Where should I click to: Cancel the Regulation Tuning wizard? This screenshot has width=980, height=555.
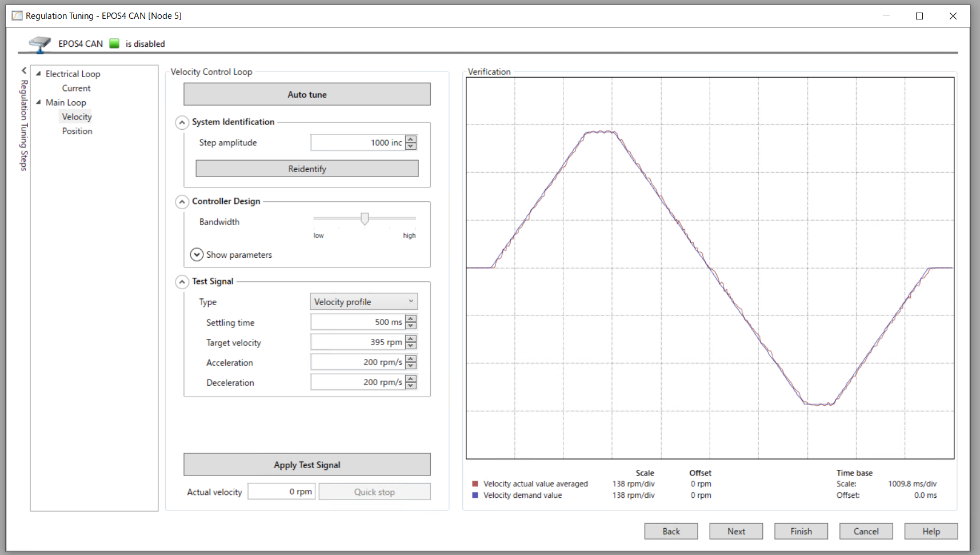pos(866,531)
